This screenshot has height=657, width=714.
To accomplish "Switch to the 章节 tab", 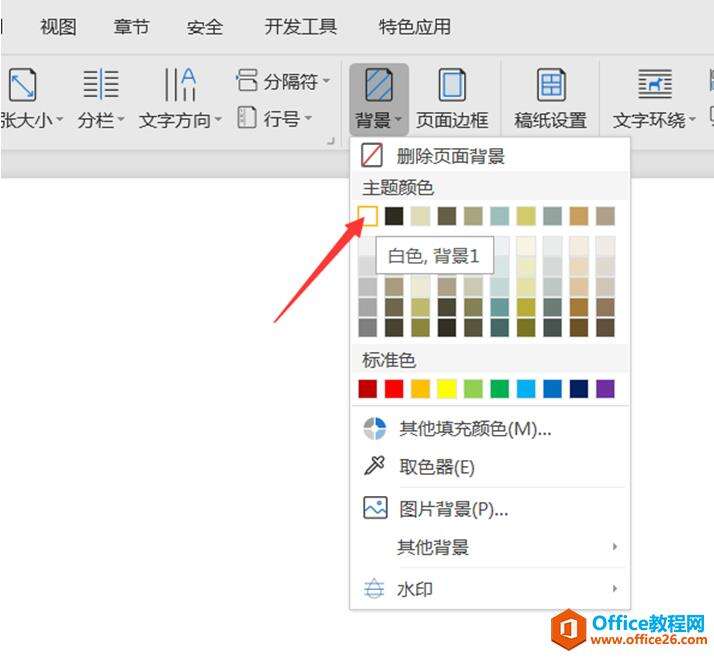I will (131, 27).
